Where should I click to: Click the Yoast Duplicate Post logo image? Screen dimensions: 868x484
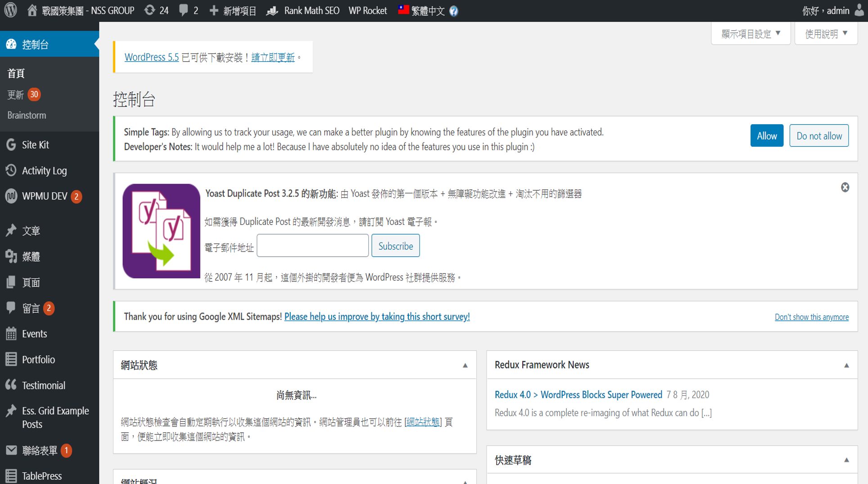[161, 231]
